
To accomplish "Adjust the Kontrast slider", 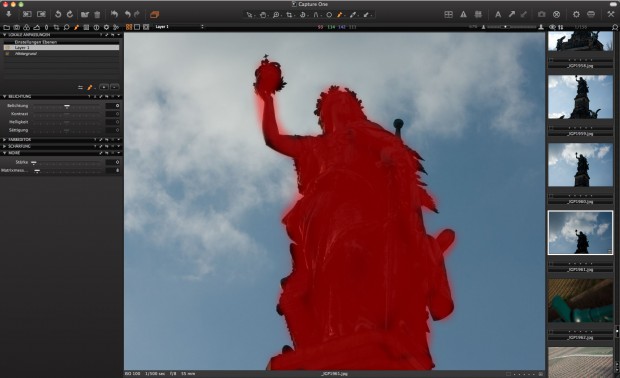I will click(67, 114).
